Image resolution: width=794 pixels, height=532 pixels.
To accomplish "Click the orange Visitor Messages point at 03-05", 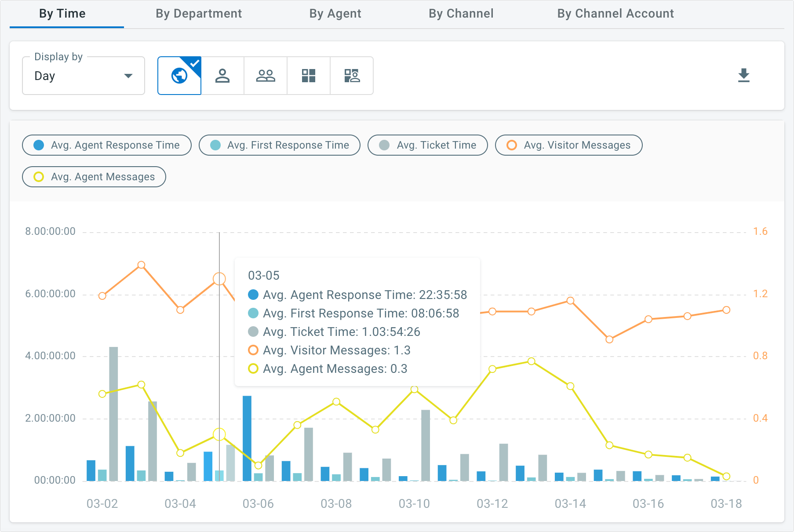I will coord(219,279).
